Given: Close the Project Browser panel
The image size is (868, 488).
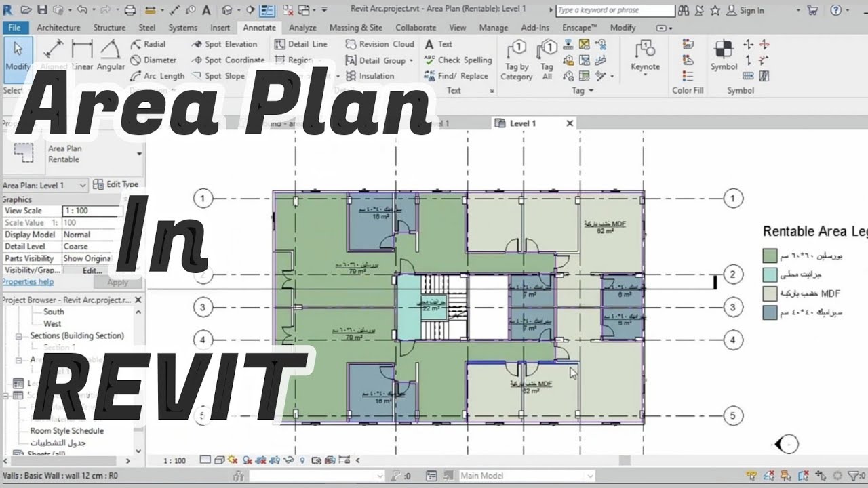Looking at the screenshot, I should click(138, 300).
